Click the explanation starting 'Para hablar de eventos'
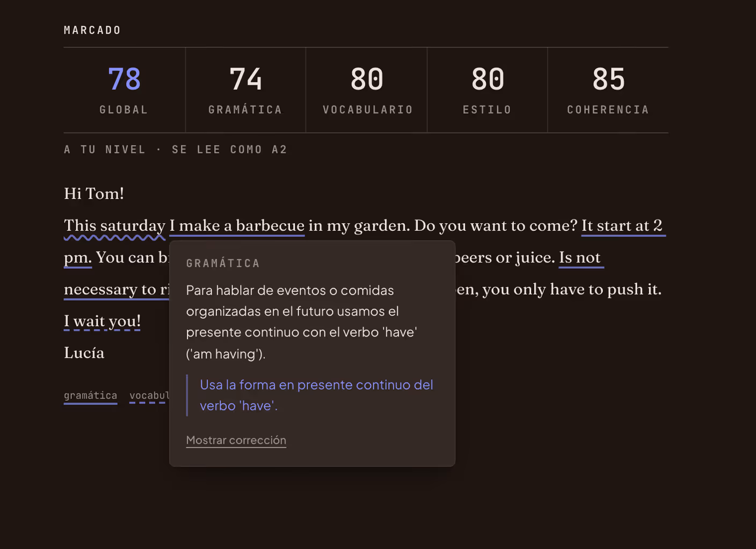Image resolution: width=756 pixels, height=549 pixels. pyautogui.click(x=302, y=321)
